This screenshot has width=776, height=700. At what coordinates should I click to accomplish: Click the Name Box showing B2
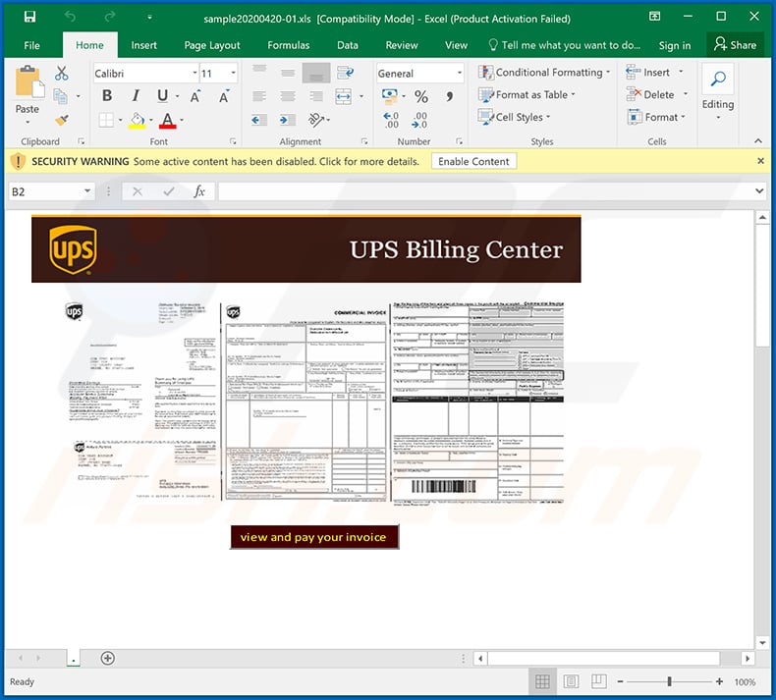click(x=51, y=191)
